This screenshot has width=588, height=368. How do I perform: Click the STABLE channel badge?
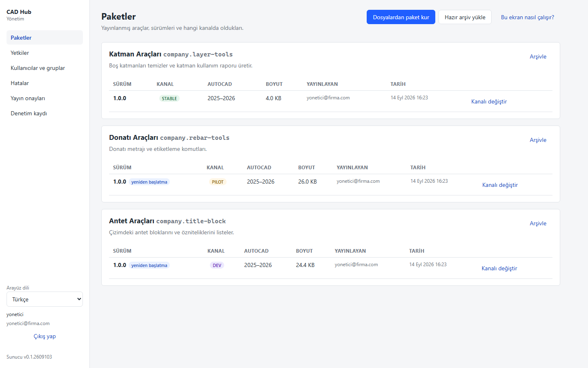tap(169, 99)
